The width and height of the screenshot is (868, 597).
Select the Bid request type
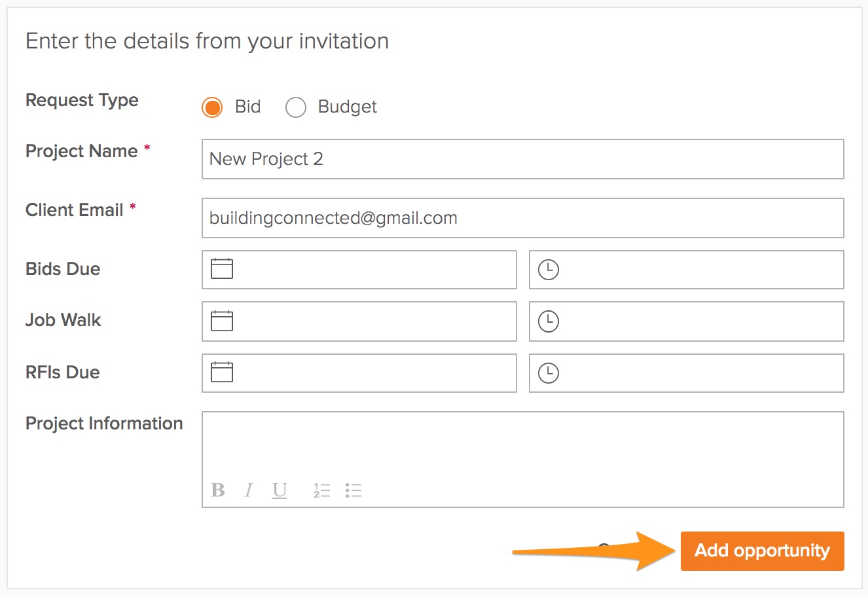pos(212,107)
